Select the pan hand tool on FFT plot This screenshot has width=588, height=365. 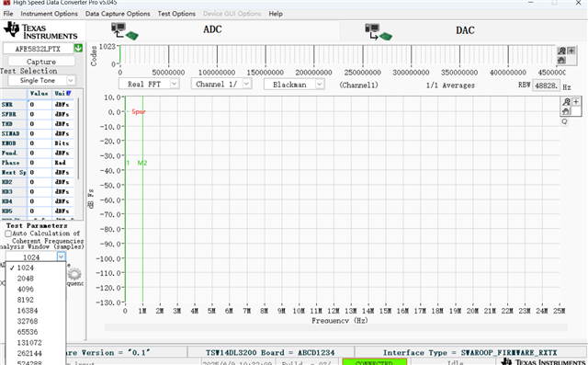pos(566,111)
